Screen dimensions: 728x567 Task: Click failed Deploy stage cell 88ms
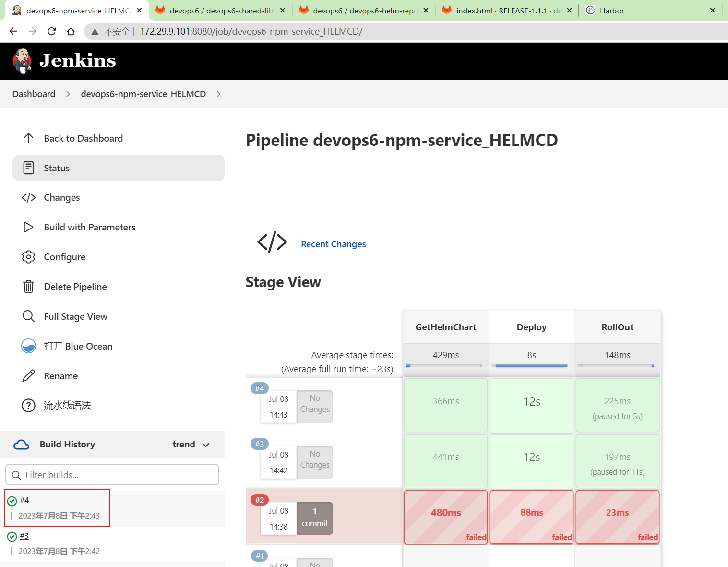click(532, 517)
